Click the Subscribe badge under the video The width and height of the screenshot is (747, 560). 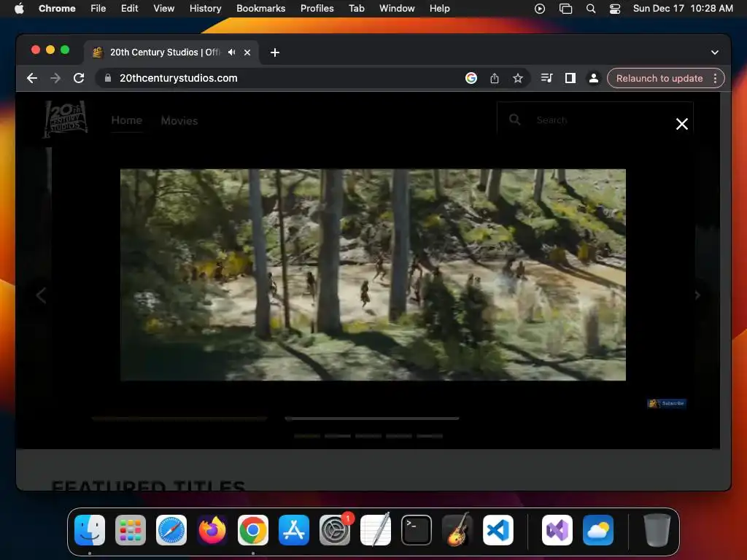(667, 403)
